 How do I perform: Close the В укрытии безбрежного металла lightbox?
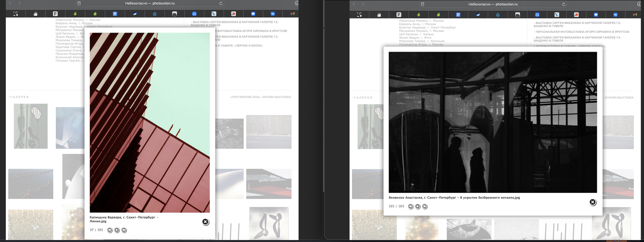pos(593,202)
